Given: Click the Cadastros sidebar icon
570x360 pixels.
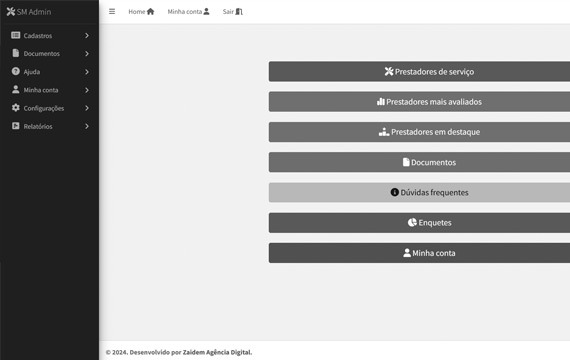Looking at the screenshot, I should tap(16, 35).
